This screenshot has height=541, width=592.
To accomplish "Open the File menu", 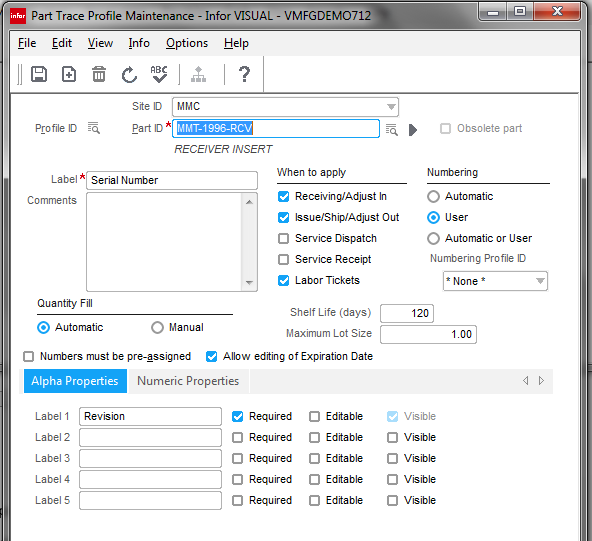I will (x=27, y=43).
